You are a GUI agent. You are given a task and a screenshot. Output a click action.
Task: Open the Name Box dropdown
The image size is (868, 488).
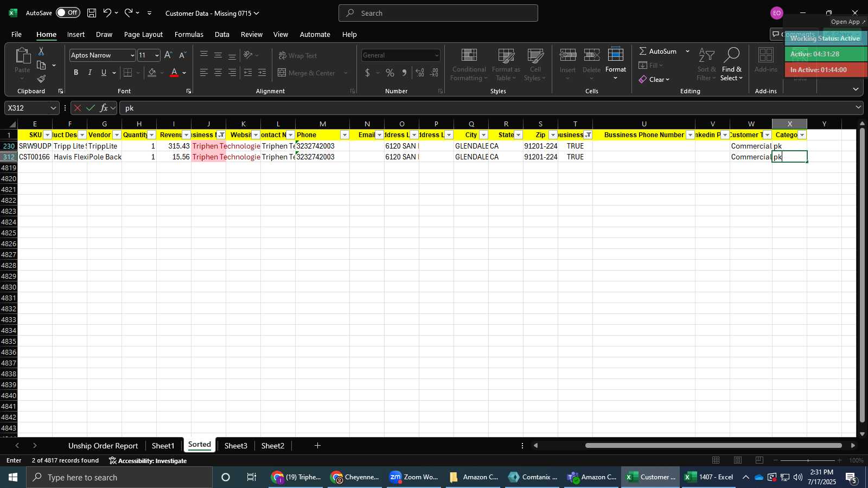[x=53, y=108]
